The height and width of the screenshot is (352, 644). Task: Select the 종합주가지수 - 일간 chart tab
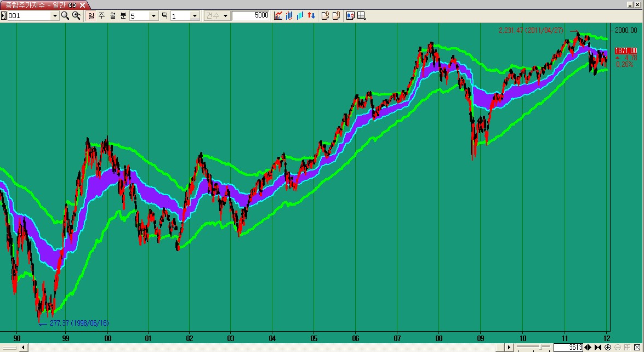click(x=34, y=4)
